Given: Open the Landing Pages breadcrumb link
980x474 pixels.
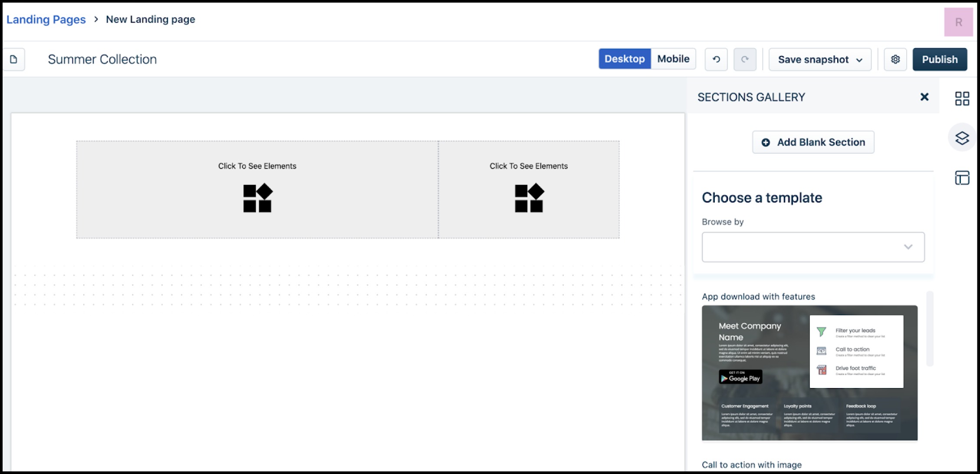Looking at the screenshot, I should [46, 20].
